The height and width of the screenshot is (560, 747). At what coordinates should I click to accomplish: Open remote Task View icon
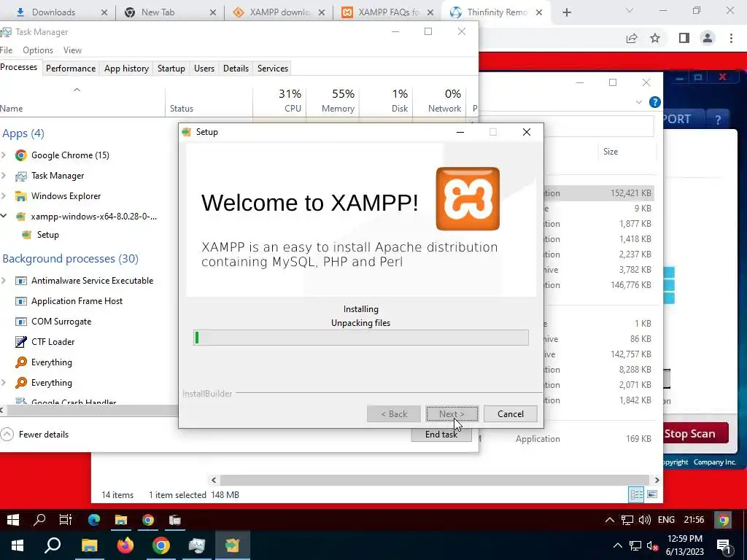65,519
